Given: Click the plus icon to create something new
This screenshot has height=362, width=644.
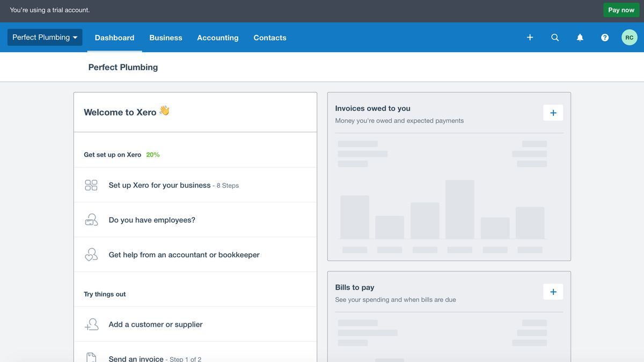Looking at the screenshot, I should point(530,37).
